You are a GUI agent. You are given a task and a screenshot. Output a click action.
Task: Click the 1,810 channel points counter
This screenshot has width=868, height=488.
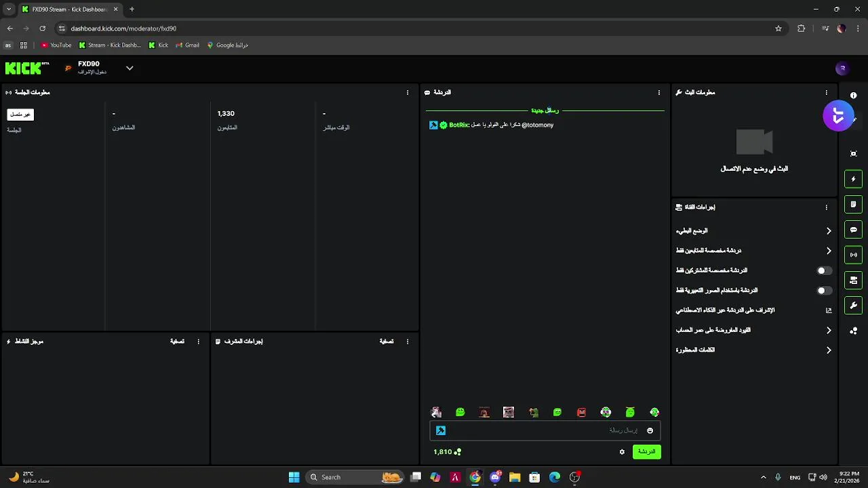(448, 452)
